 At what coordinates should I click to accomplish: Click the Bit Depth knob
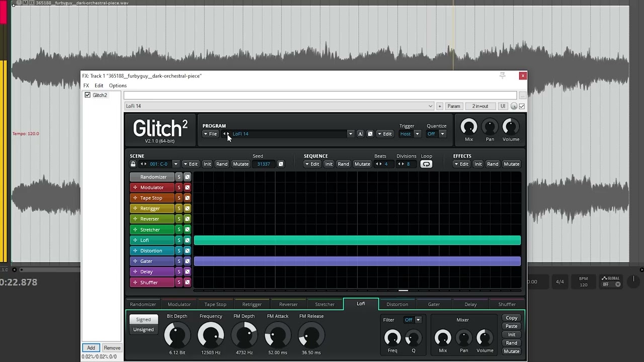(177, 335)
